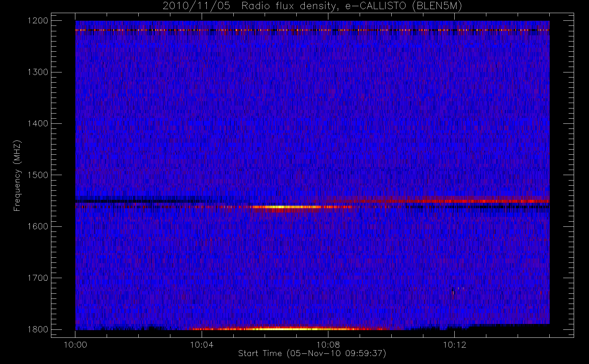Viewport: 589px width, 364px height.
Task: Click the 1700 frequency tick label
Action: pyautogui.click(x=38, y=278)
